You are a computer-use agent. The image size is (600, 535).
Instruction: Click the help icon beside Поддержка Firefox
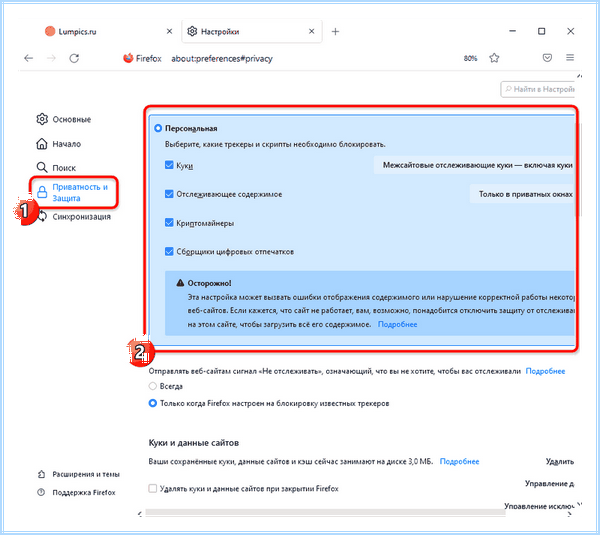pos(41,492)
